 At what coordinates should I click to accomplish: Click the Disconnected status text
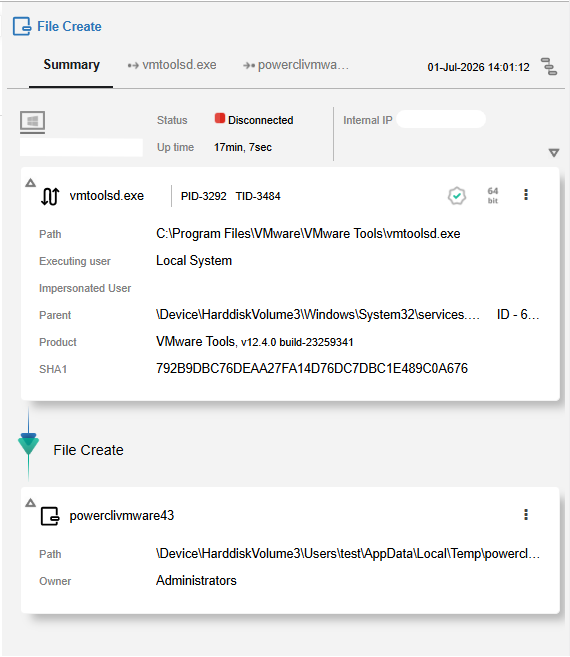260,120
